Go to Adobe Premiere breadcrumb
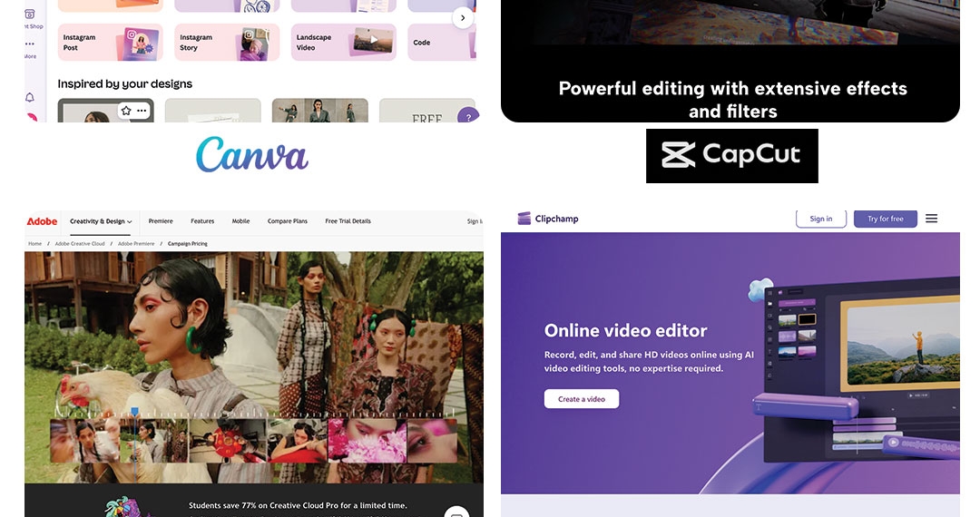Image resolution: width=980 pixels, height=517 pixels. pyautogui.click(x=136, y=243)
